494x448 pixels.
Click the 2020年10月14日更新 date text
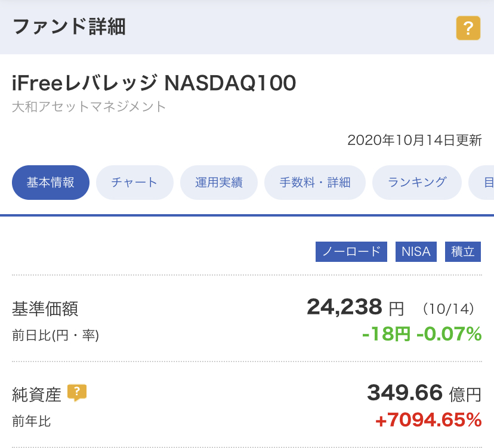point(415,140)
